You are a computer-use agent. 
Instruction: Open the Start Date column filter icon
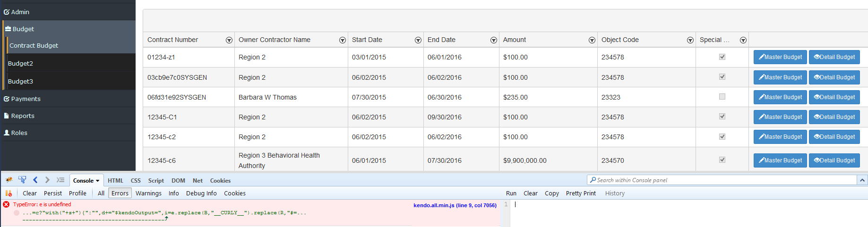coord(418,40)
